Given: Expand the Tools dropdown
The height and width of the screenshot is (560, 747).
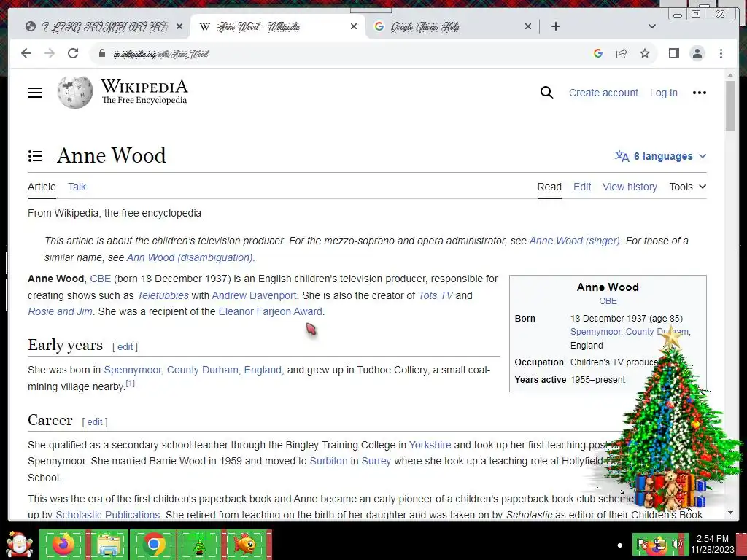Looking at the screenshot, I should click(x=687, y=187).
